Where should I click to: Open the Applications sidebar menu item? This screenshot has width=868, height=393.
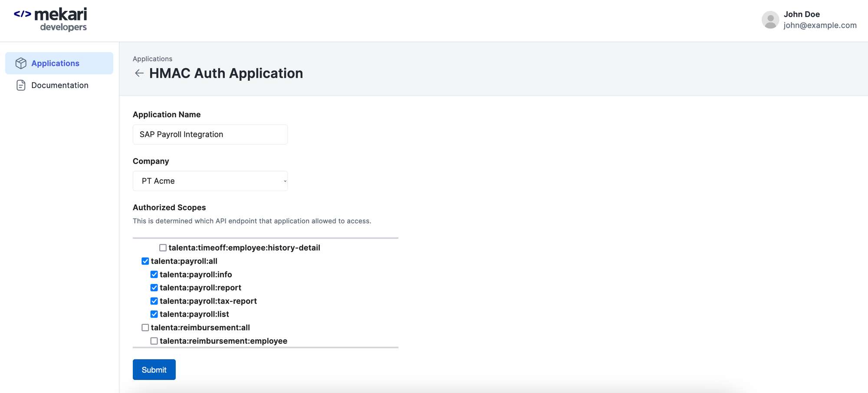pyautogui.click(x=55, y=63)
